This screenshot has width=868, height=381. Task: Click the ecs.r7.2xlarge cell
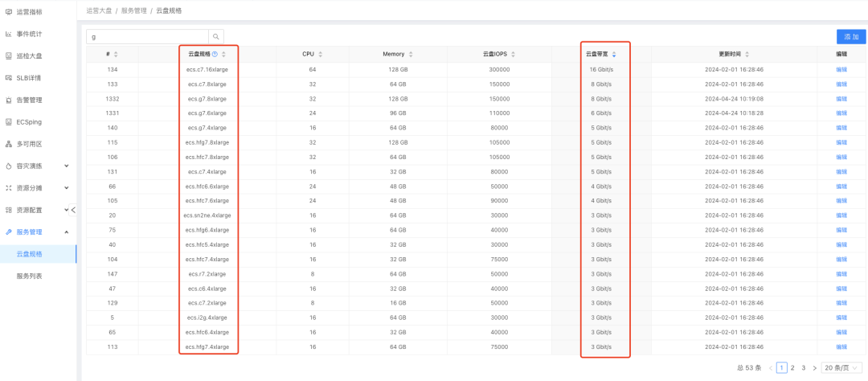207,274
